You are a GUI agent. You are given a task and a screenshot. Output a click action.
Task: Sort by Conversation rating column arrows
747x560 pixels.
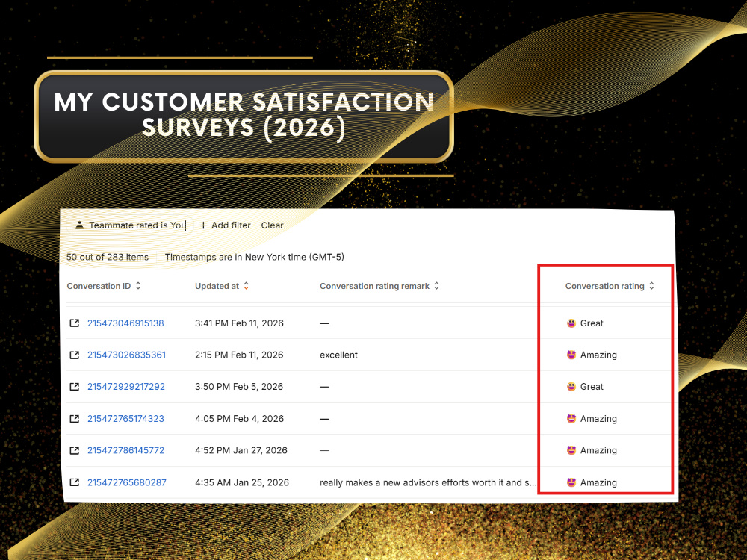(x=651, y=286)
